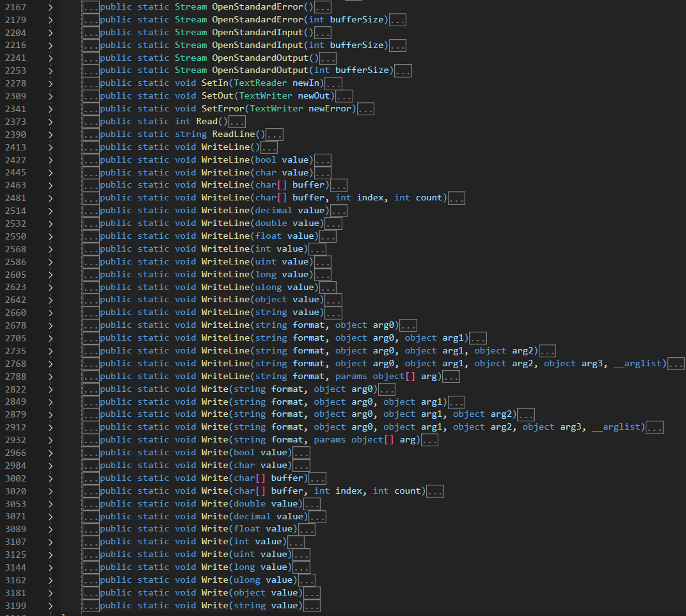Expand the fold chevron on line 3107
Viewport: 686px width, 616px height.
click(51, 542)
